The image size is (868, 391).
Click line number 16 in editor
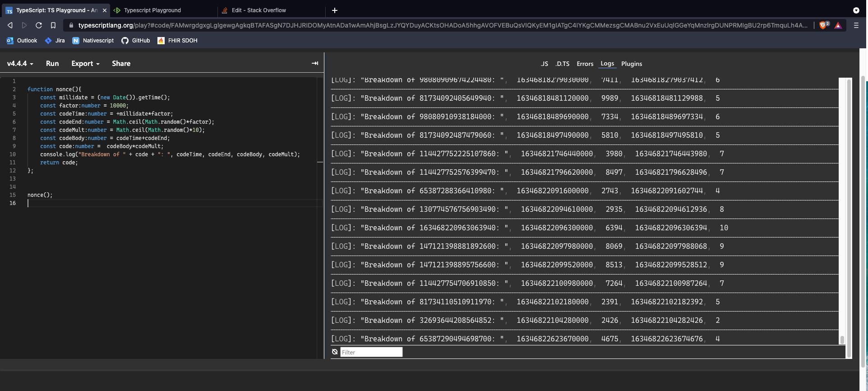[13, 203]
